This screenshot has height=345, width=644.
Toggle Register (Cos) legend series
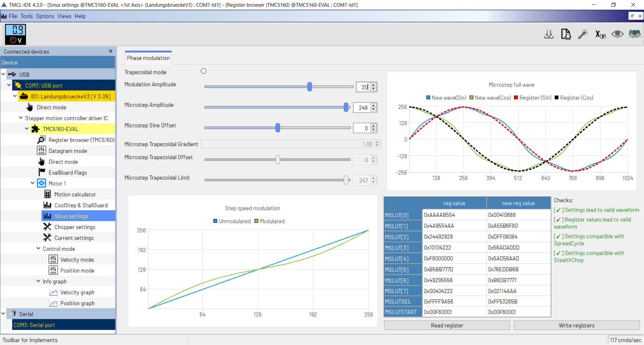pyautogui.click(x=574, y=98)
